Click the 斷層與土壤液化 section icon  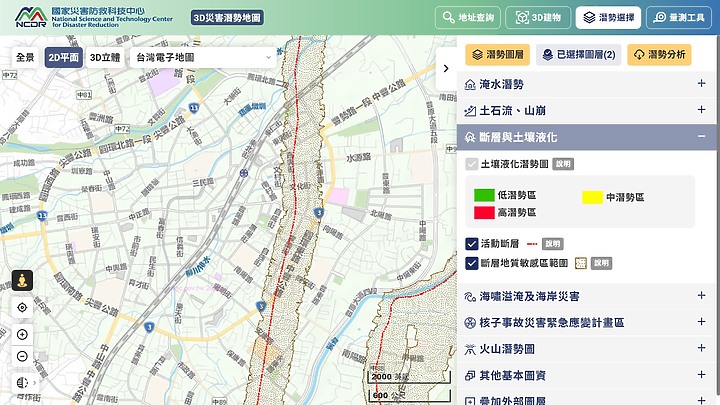[x=470, y=137]
